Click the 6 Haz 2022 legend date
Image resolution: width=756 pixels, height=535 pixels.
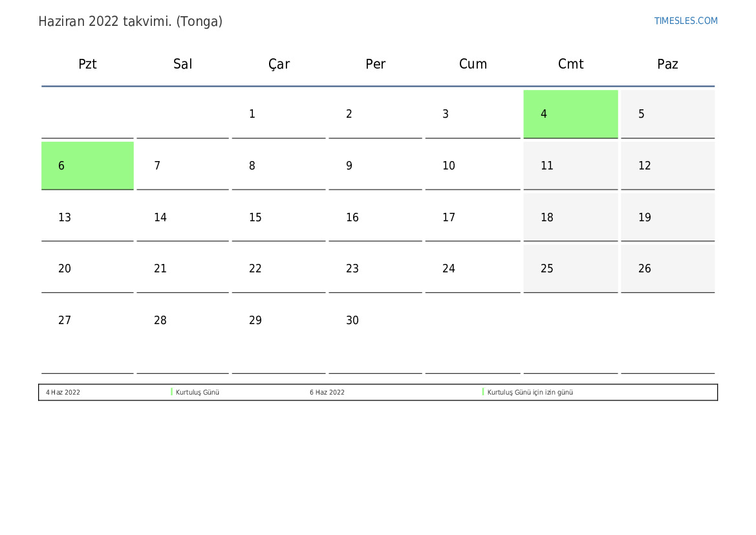[327, 392]
